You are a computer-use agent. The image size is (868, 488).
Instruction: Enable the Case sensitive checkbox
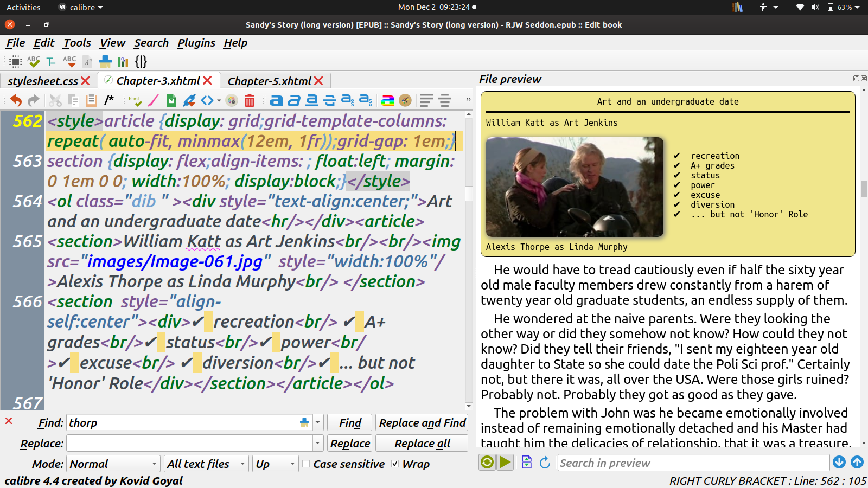[307, 464]
